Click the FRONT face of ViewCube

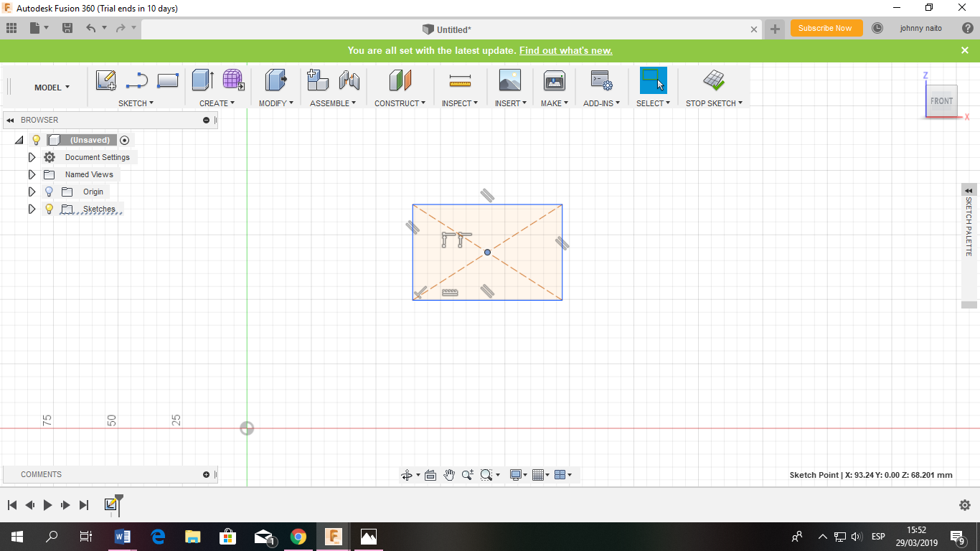(941, 101)
